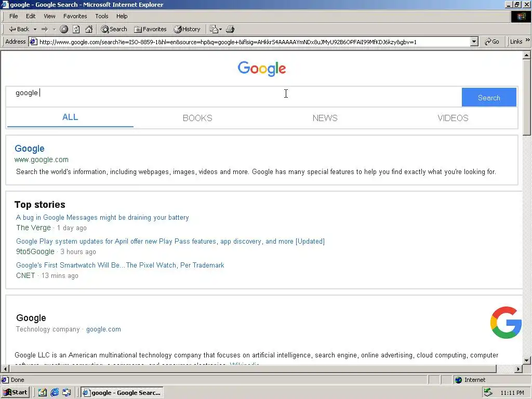Click the 11:11 PM clock
This screenshot has height=399, width=532.
pyautogui.click(x=512, y=393)
